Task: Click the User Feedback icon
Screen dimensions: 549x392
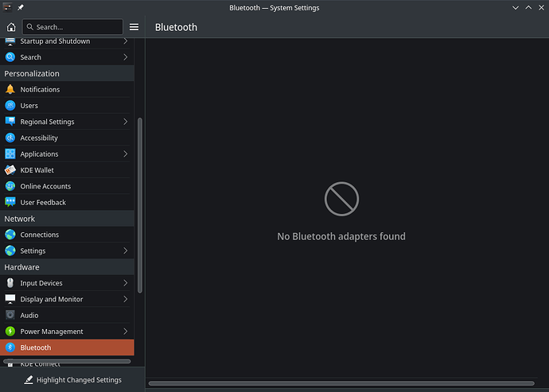Action: [x=10, y=202]
